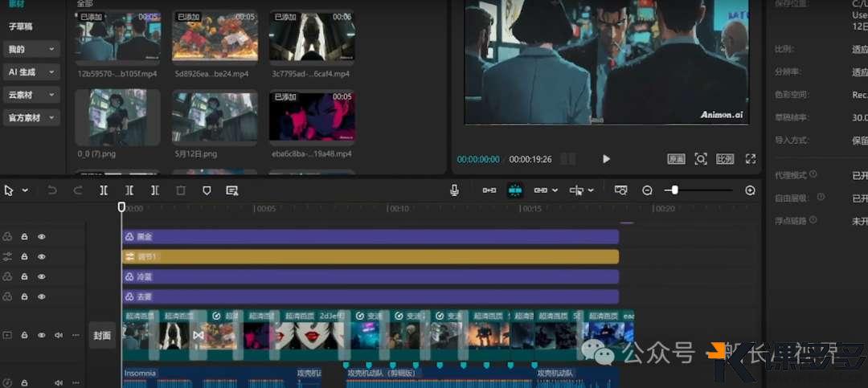Open more options for the main video track
The image size is (868, 388).
point(76,335)
